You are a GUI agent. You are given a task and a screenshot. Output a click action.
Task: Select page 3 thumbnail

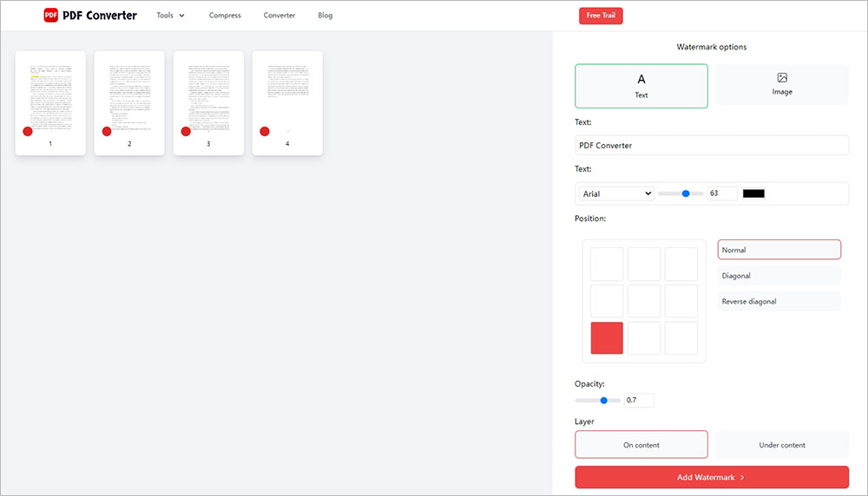[x=208, y=103]
